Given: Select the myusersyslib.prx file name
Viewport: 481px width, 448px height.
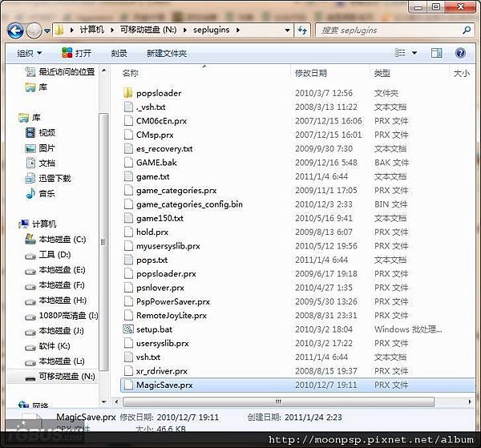Looking at the screenshot, I should tap(168, 246).
